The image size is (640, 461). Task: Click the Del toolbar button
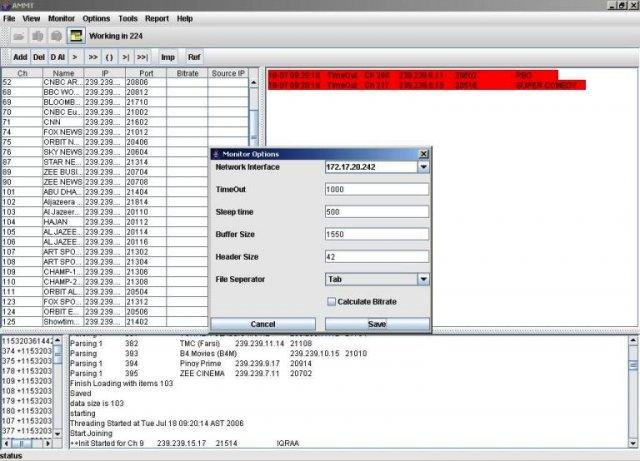(39, 57)
